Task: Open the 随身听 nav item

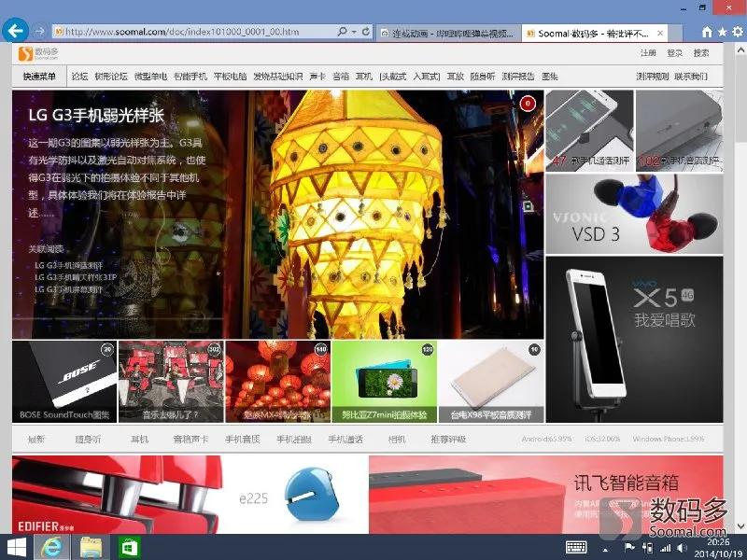Action: click(483, 77)
